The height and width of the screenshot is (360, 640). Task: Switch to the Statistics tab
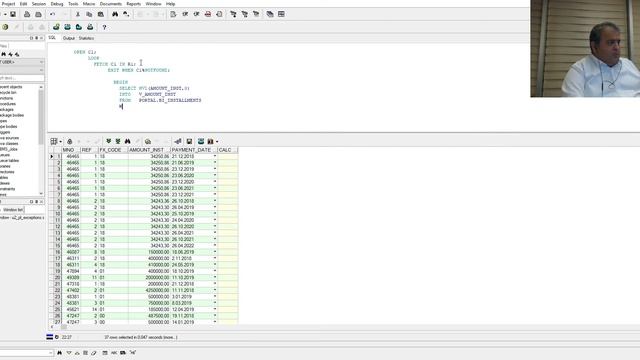86,38
